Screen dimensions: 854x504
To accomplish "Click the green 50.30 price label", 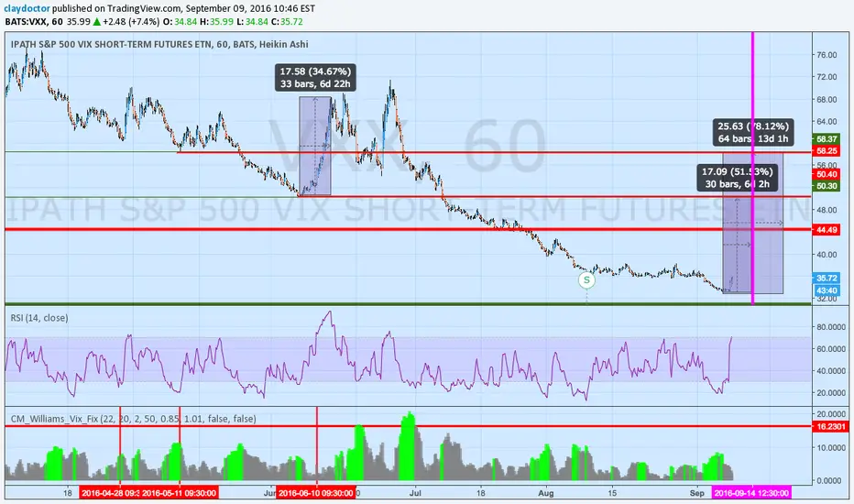I will 827,186.
